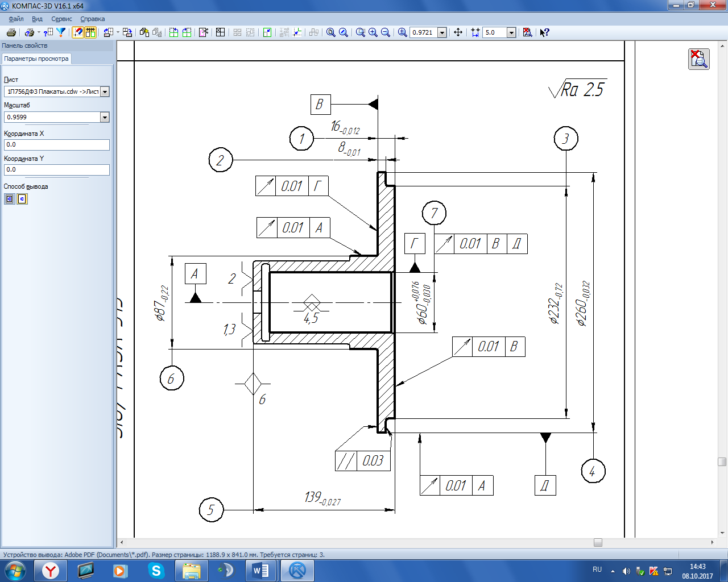Screen dimensions: 728x582
Task: Select the pan (four-arrow move) tool
Action: pos(458,32)
